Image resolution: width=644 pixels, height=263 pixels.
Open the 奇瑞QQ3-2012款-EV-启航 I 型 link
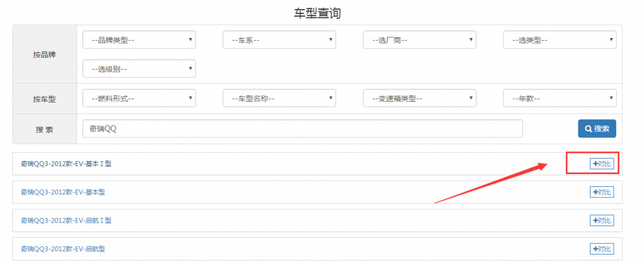click(66, 220)
